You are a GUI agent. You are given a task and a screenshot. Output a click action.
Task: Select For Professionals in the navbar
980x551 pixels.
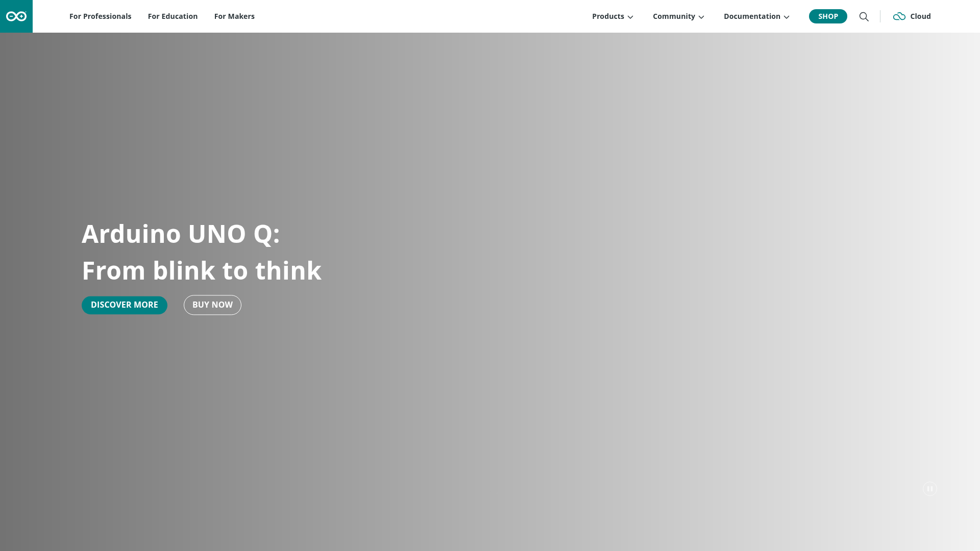(x=100, y=16)
